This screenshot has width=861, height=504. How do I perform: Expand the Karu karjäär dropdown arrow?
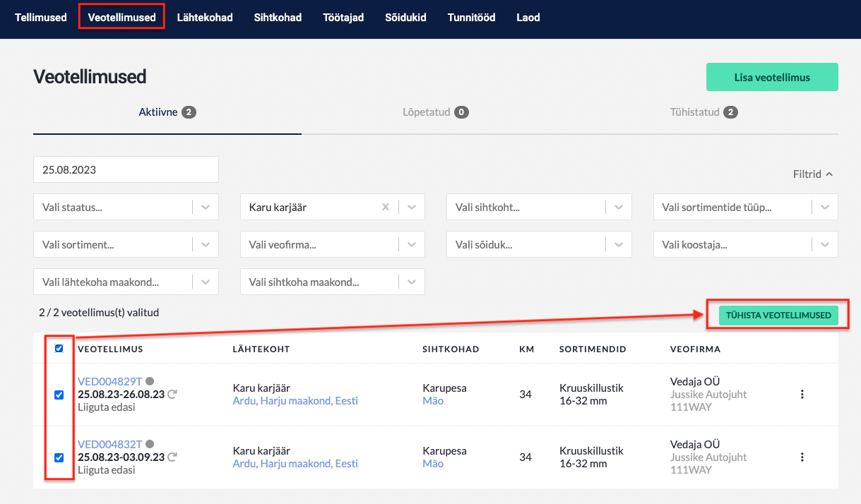pyautogui.click(x=412, y=208)
